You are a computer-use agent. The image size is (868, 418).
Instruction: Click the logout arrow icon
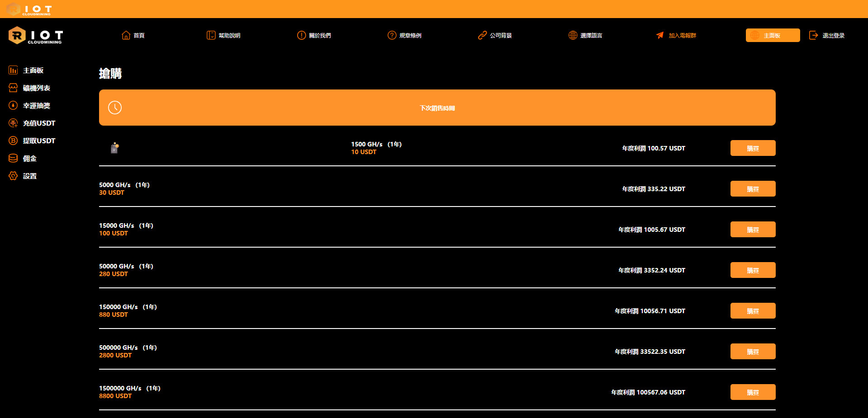coord(813,35)
